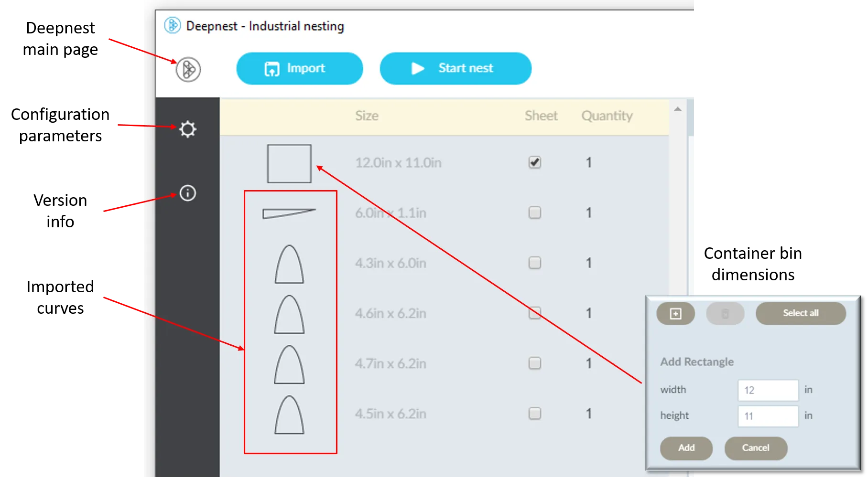Check sheet box for 6.0in x 1.1in part
This screenshot has width=868, height=478.
[535, 212]
